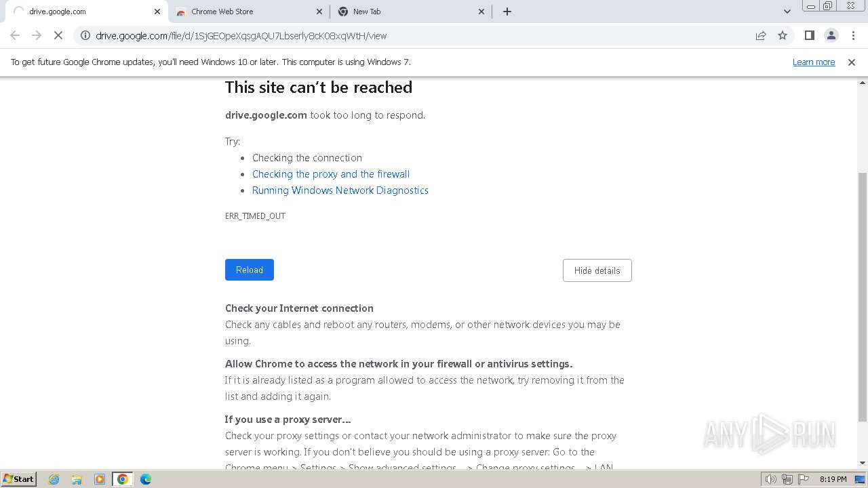868x488 pixels.
Task: Open Microsoft Edge from taskbar
Action: (146, 479)
